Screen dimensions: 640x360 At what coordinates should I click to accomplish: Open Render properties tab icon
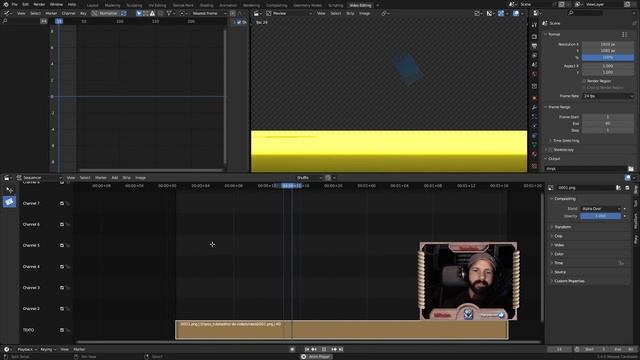(534, 36)
